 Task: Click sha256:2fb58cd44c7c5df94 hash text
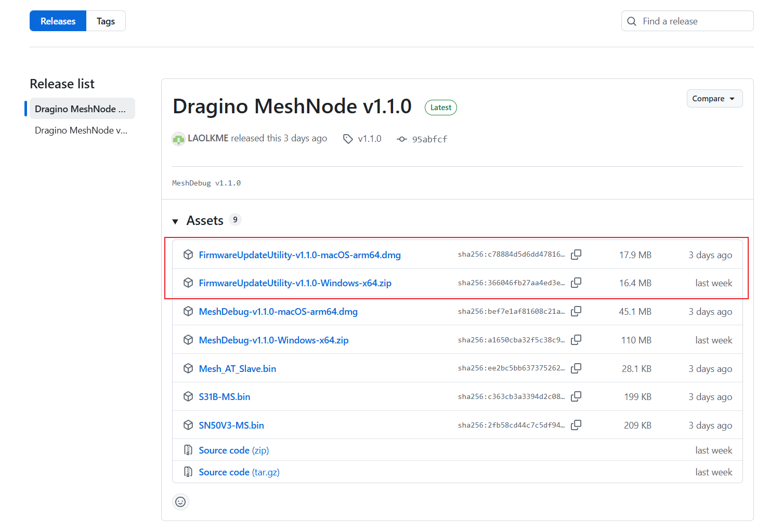[x=511, y=425]
